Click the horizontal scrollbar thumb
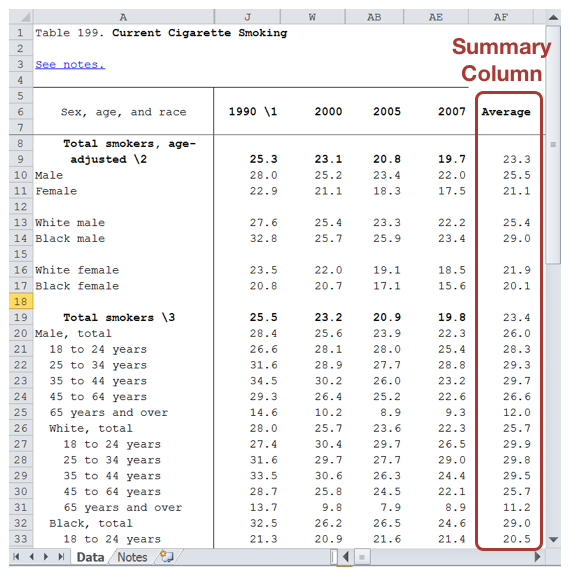Viewport: 570px width, 576px height. 362,557
